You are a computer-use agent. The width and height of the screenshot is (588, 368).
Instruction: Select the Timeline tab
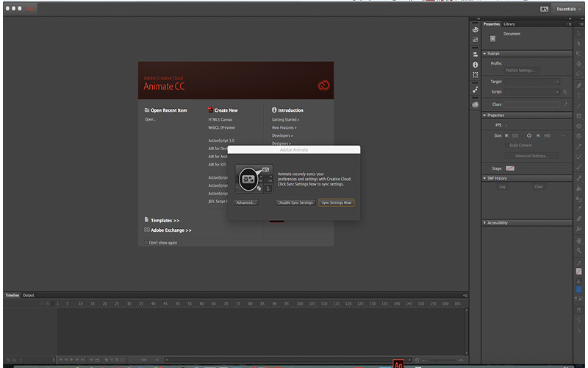(x=12, y=296)
